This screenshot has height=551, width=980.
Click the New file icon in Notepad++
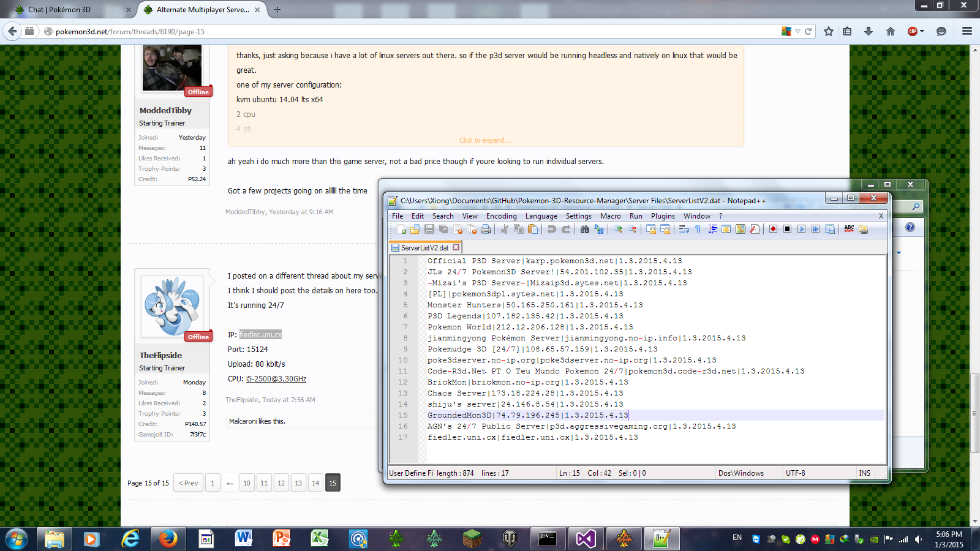[402, 229]
